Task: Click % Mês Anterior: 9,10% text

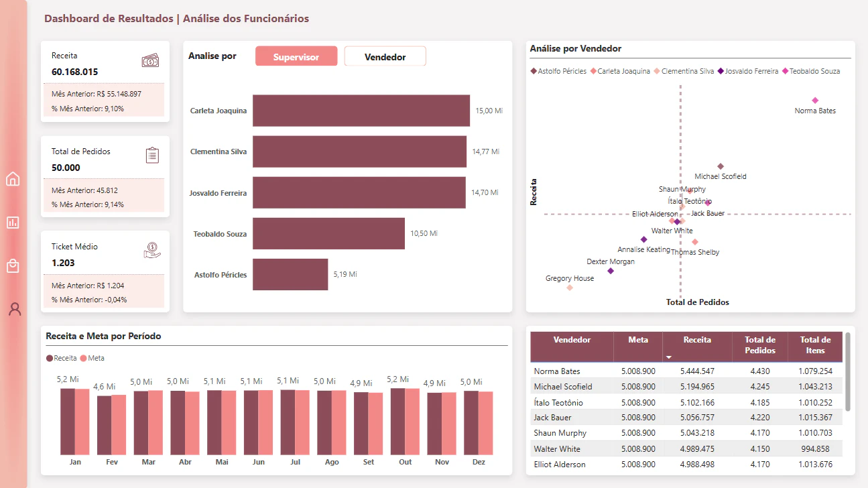Action: [88, 109]
